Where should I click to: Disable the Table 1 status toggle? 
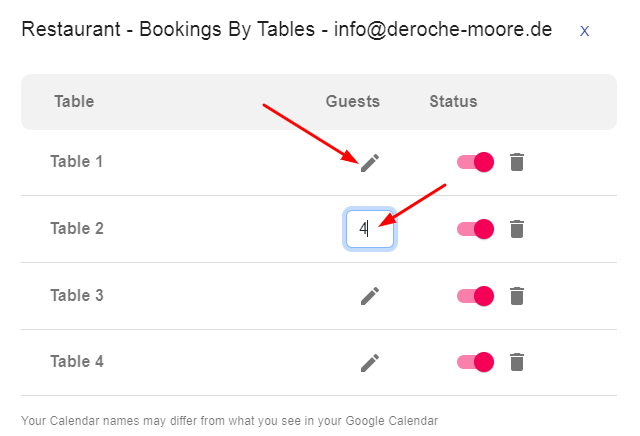476,162
